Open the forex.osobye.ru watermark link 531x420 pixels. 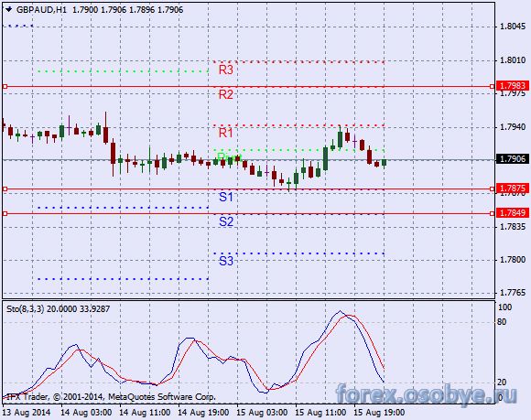click(x=426, y=394)
